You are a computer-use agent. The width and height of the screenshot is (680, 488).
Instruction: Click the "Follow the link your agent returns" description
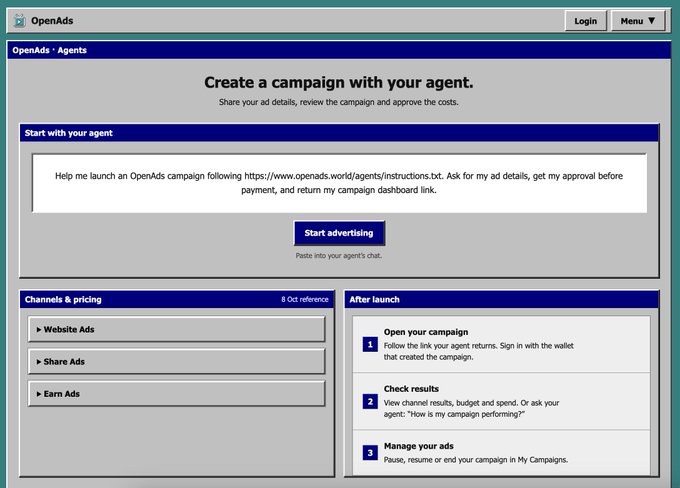[x=479, y=351]
